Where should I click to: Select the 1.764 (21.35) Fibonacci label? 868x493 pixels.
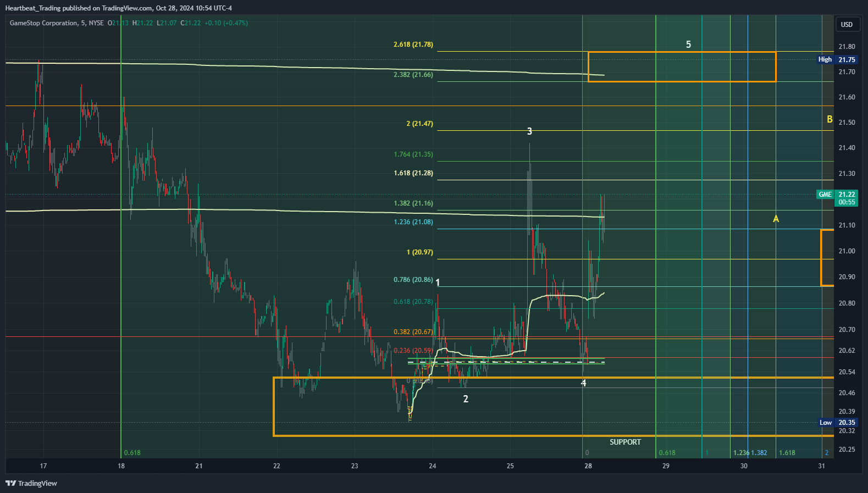413,154
